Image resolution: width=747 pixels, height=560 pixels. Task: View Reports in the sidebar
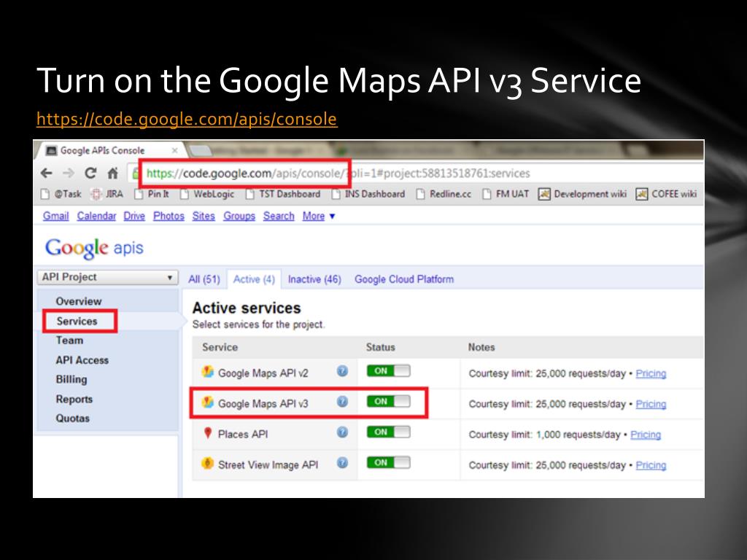[x=74, y=400]
